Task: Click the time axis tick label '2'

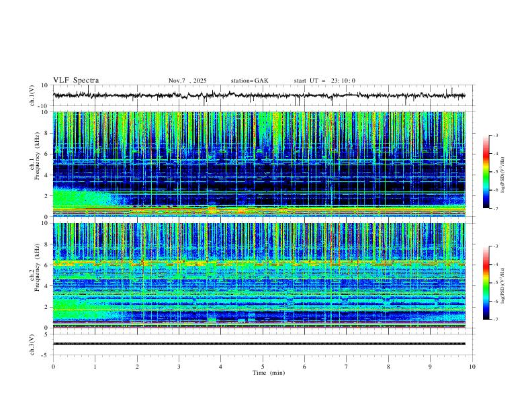Action: tap(137, 367)
